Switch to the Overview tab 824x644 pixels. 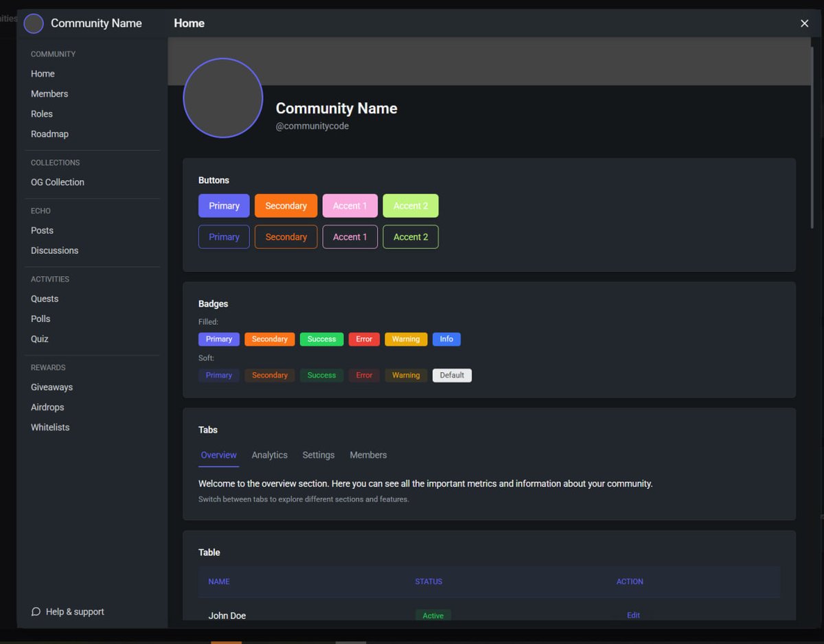point(218,455)
